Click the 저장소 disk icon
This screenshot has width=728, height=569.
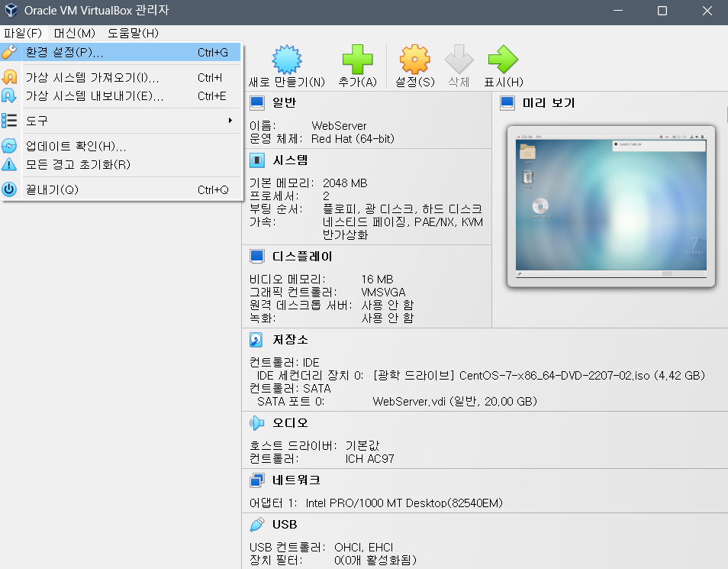[x=256, y=340]
